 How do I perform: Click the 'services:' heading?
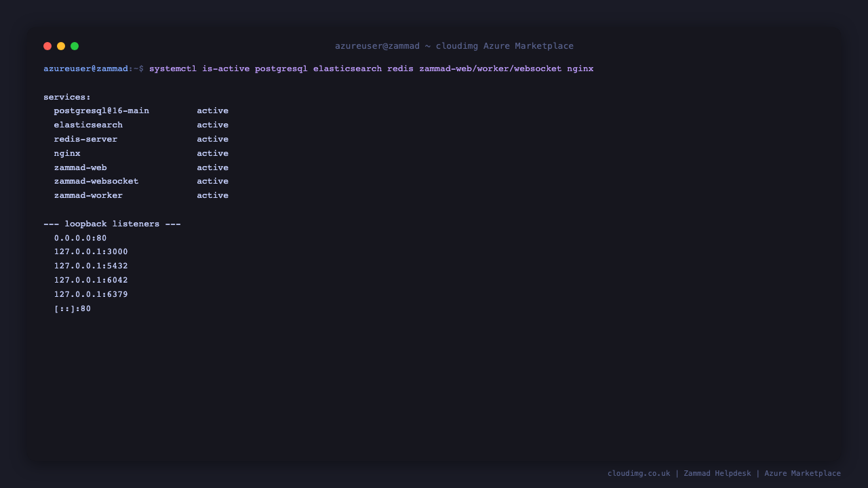point(67,97)
